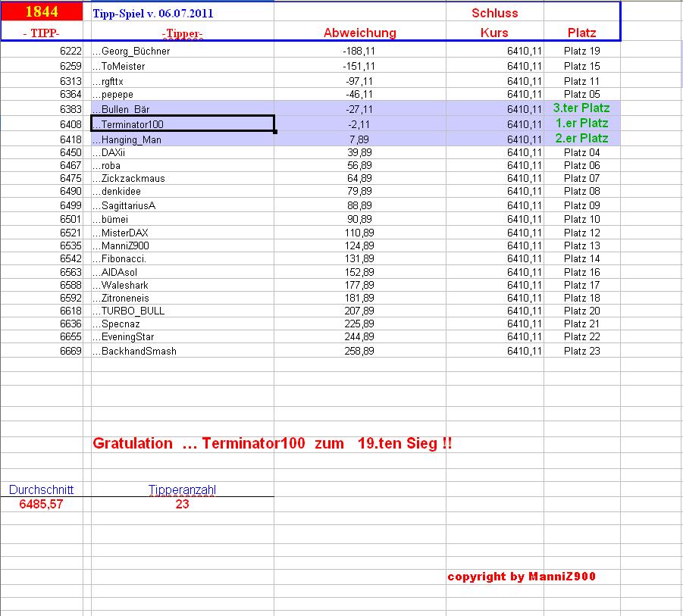683x616 pixels.
Task: Select the 'Platz' column header
Action: tap(582, 33)
